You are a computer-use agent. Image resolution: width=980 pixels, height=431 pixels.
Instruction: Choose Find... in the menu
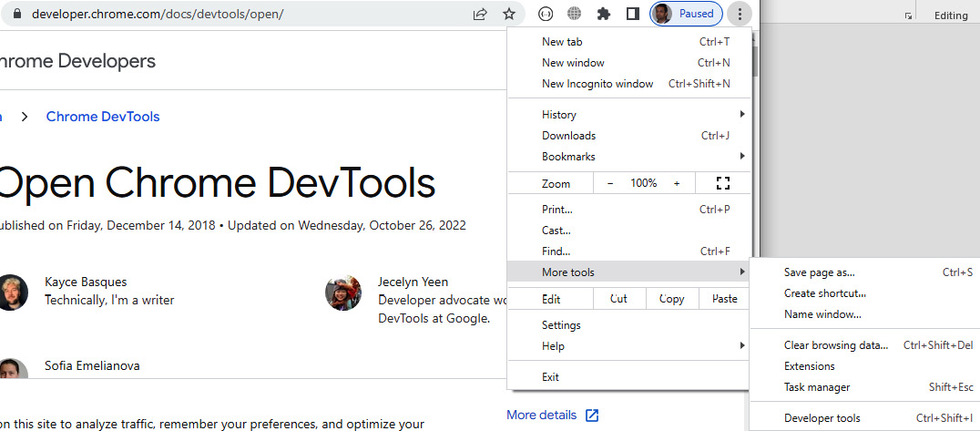click(x=628, y=251)
